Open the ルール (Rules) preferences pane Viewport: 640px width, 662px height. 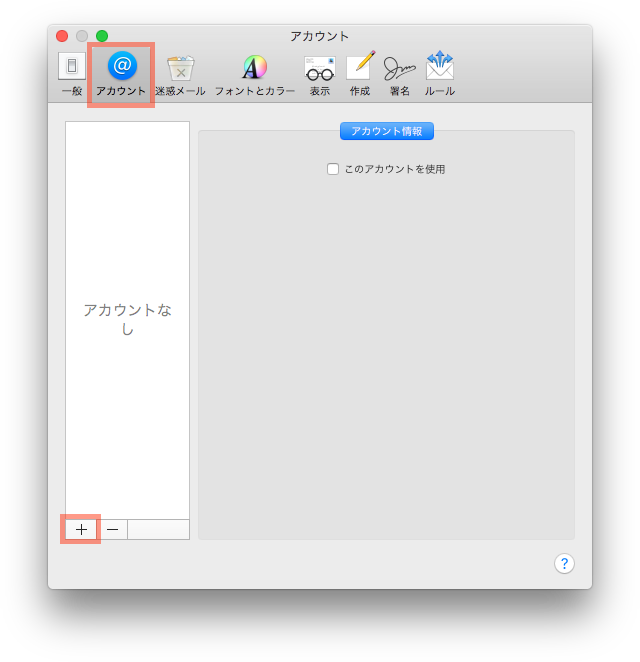pos(439,74)
